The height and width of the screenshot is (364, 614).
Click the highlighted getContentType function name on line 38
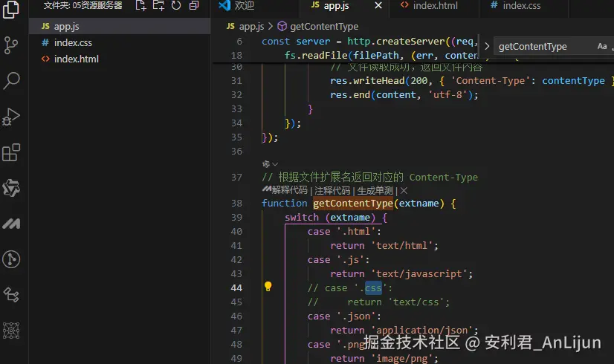pyautogui.click(x=353, y=203)
